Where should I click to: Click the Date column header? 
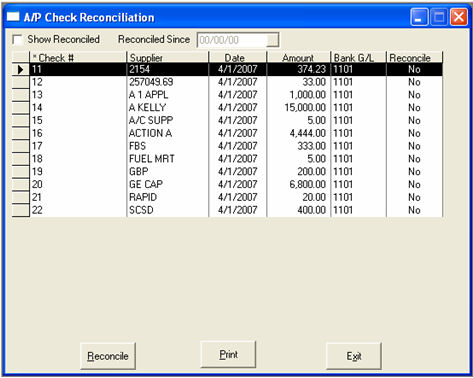pyautogui.click(x=238, y=57)
